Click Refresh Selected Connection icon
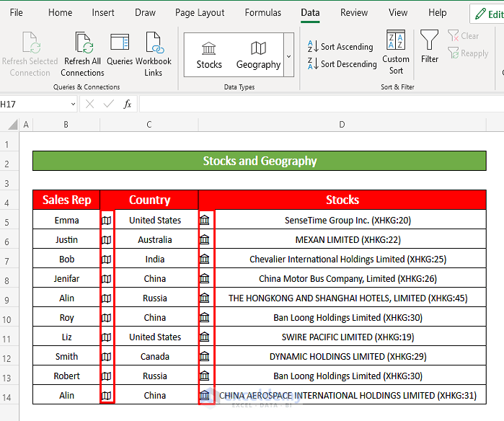Screen dimensions: 504x421 [31, 43]
